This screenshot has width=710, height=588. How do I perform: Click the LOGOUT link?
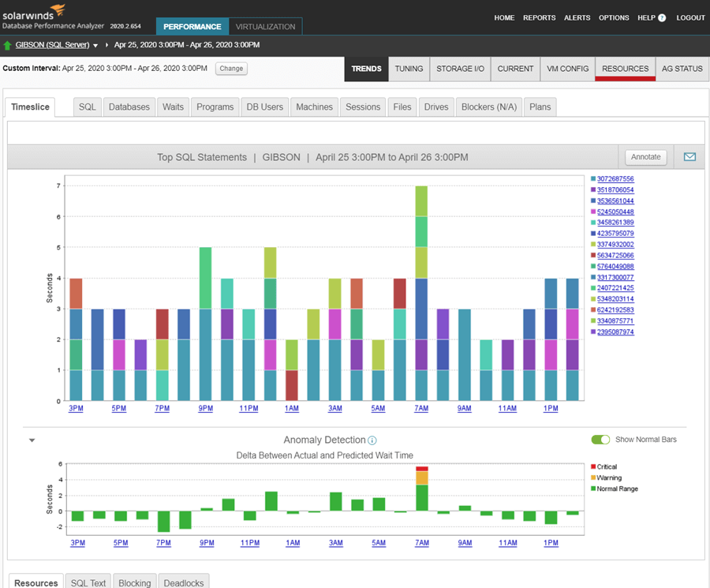pyautogui.click(x=691, y=17)
